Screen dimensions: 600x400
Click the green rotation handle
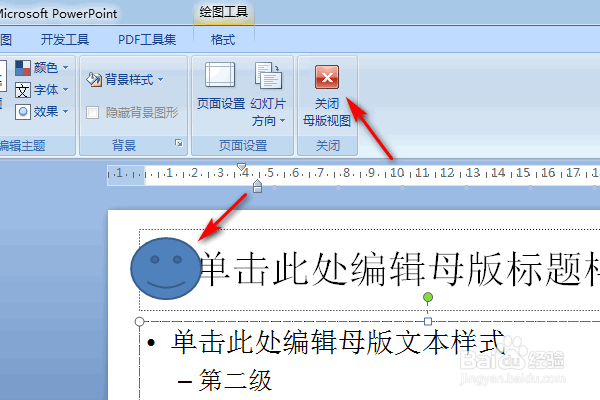tap(428, 297)
